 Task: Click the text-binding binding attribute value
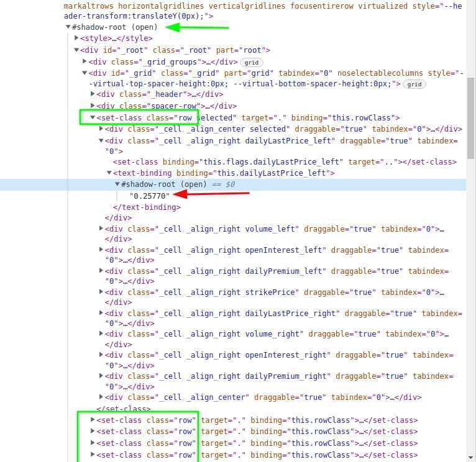[x=272, y=173]
